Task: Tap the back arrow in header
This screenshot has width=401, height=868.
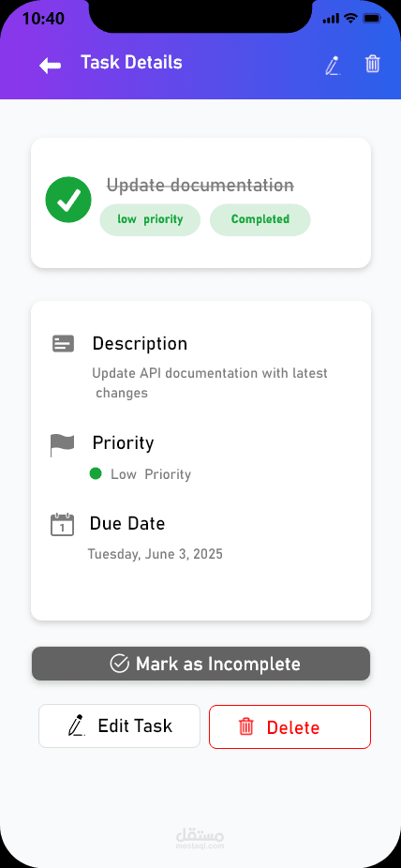Action: [50, 66]
